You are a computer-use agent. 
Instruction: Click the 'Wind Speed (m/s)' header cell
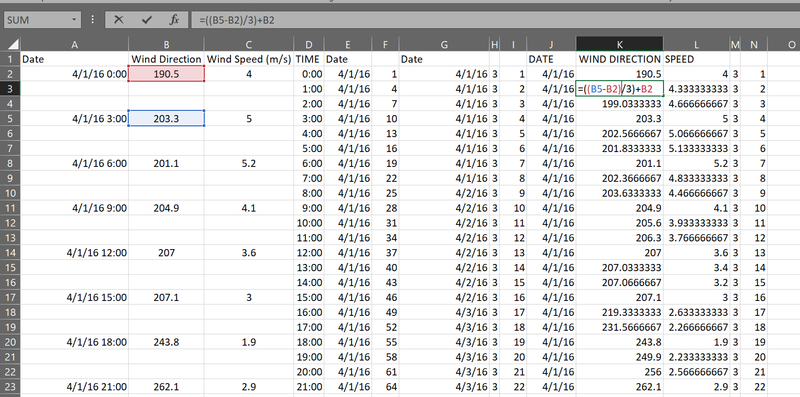248,59
